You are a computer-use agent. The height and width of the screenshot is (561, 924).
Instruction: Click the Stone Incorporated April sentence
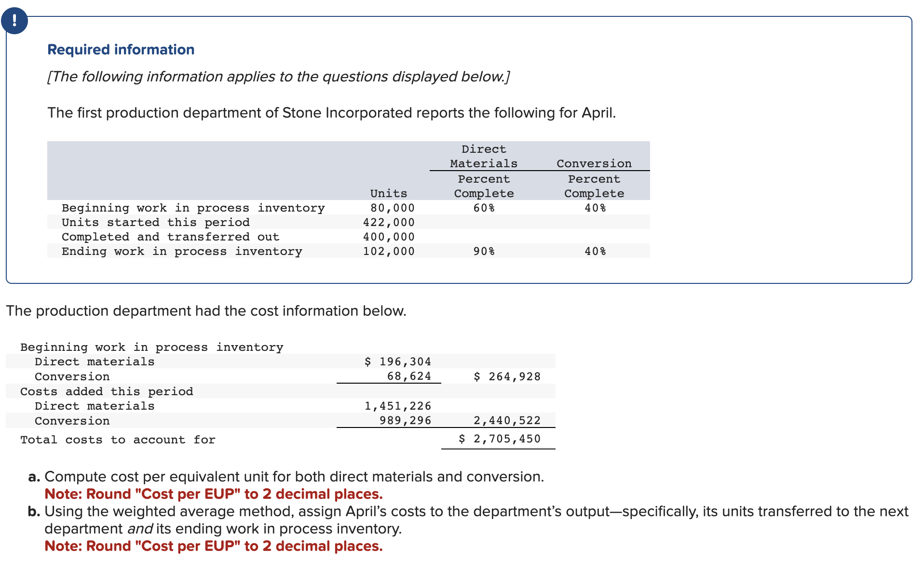(331, 113)
